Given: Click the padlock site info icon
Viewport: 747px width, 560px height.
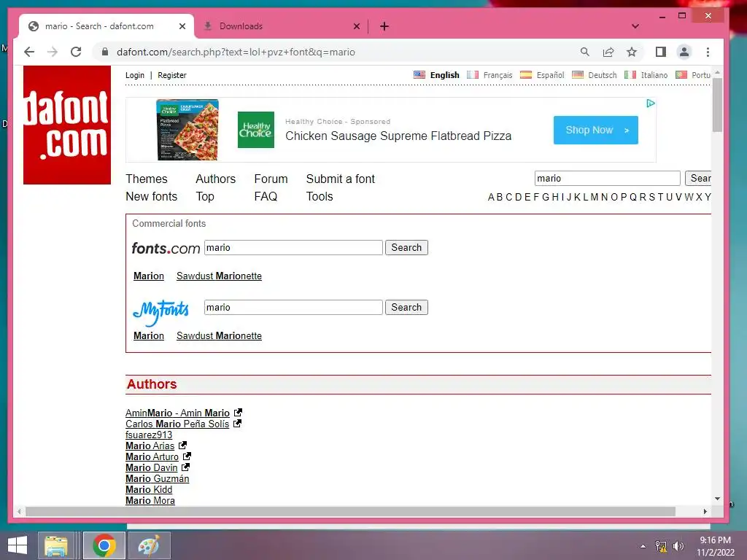Looking at the screenshot, I should [105, 52].
